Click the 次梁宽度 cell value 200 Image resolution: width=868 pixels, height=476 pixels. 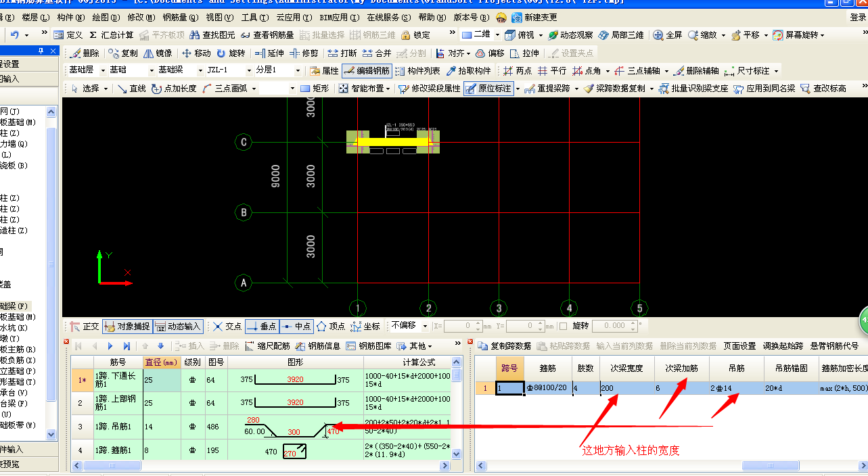[627, 389]
